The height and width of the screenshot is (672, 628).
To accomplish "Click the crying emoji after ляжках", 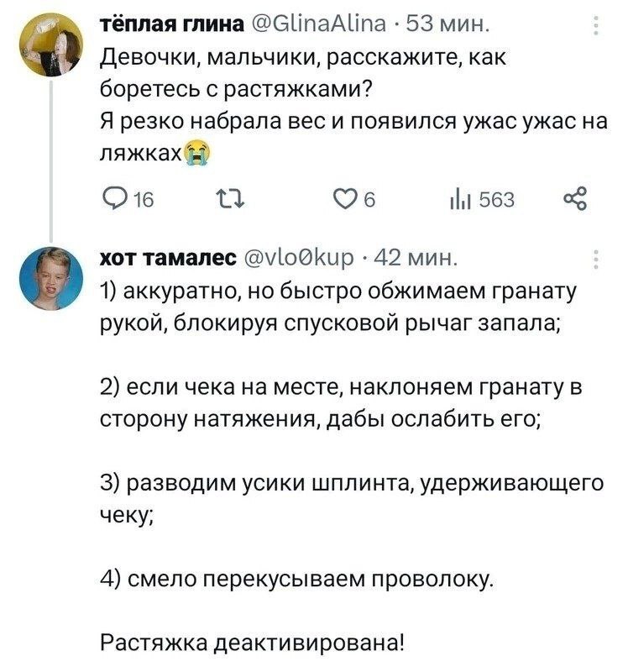I will 197,153.
